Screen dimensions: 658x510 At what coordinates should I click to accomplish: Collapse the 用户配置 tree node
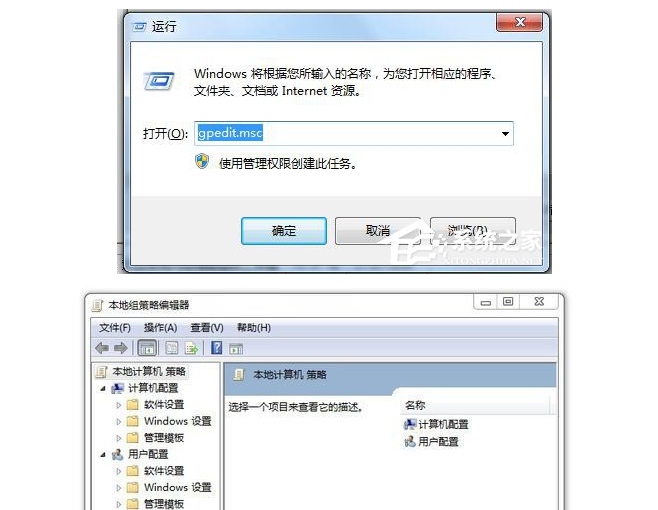click(x=103, y=455)
